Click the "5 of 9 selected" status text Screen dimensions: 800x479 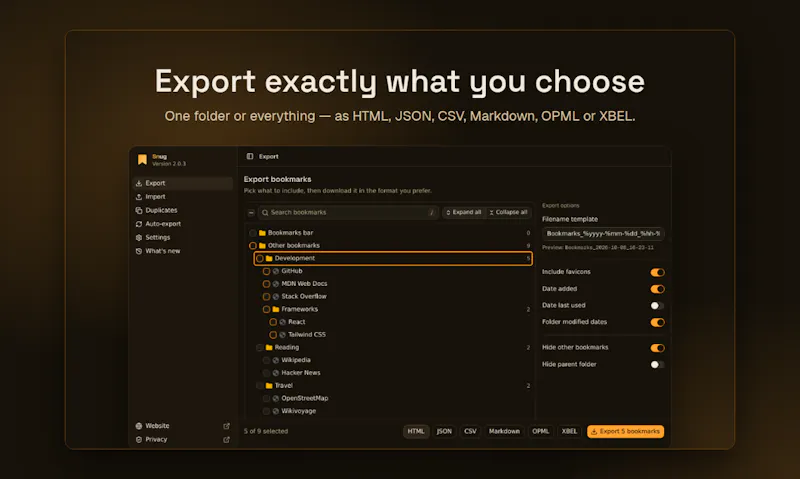[x=266, y=432]
